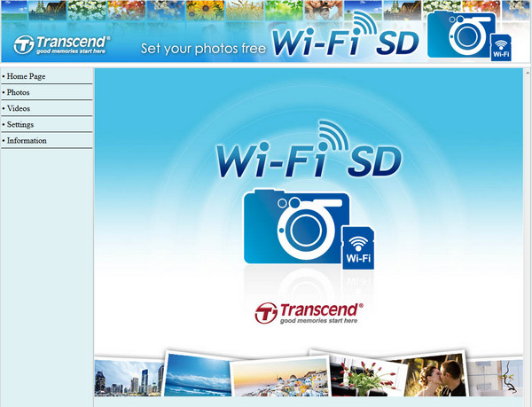Click the red flowers photo thumbnail
The width and height of the screenshot is (532, 407).
(x=366, y=376)
